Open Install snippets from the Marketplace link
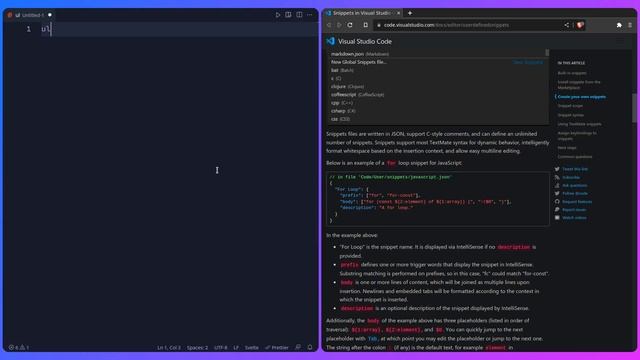 [x=579, y=84]
